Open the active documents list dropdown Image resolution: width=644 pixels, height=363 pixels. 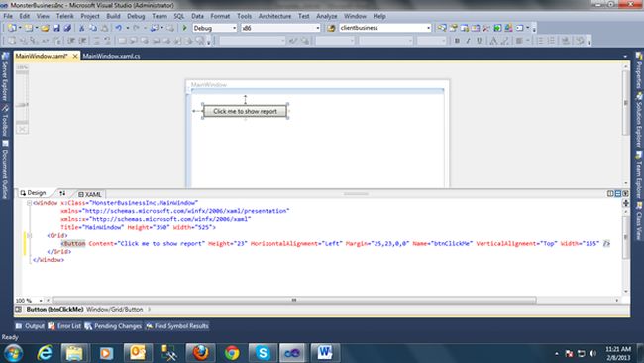click(x=625, y=56)
